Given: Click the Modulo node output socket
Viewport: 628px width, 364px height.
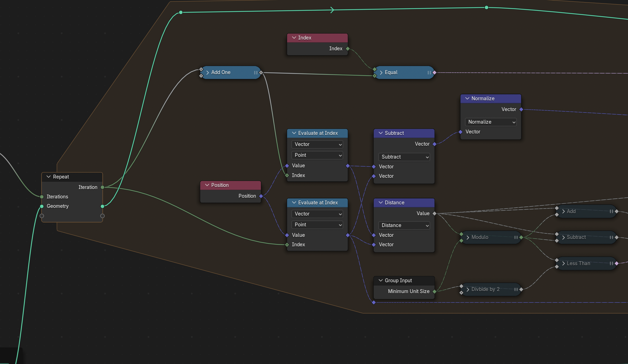Looking at the screenshot, I should (521, 238).
